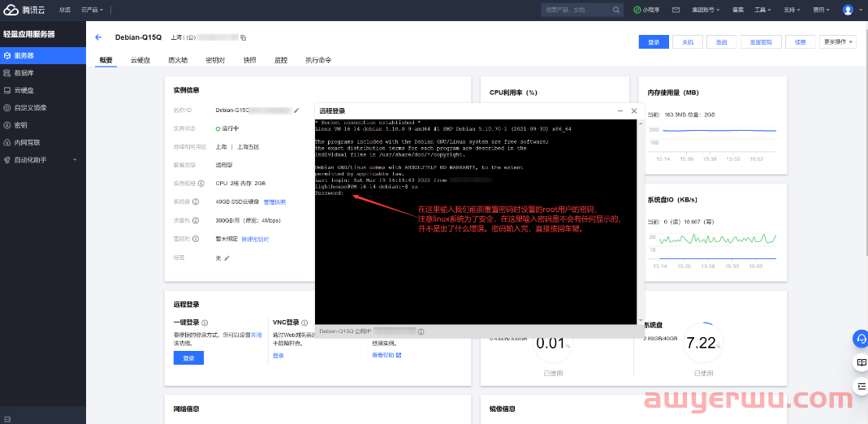868x424 pixels.
Task: Edit the instance name using the pencil icon
Action: [296, 110]
